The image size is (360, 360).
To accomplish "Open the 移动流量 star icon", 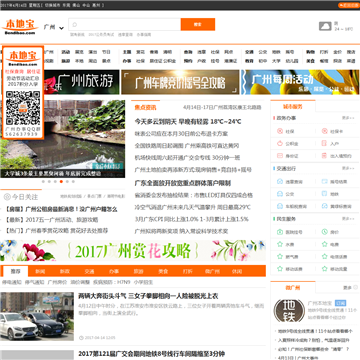I will (x=324, y=269).
